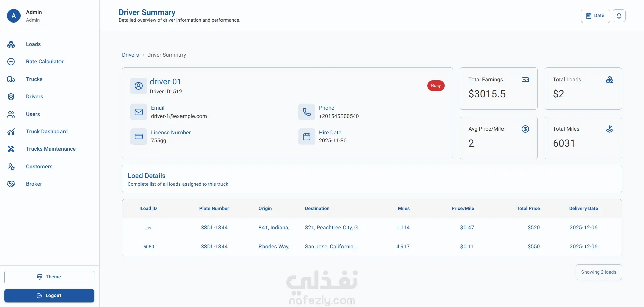The image size is (644, 307).
Task: Go to the Trucks page
Action: [34, 79]
